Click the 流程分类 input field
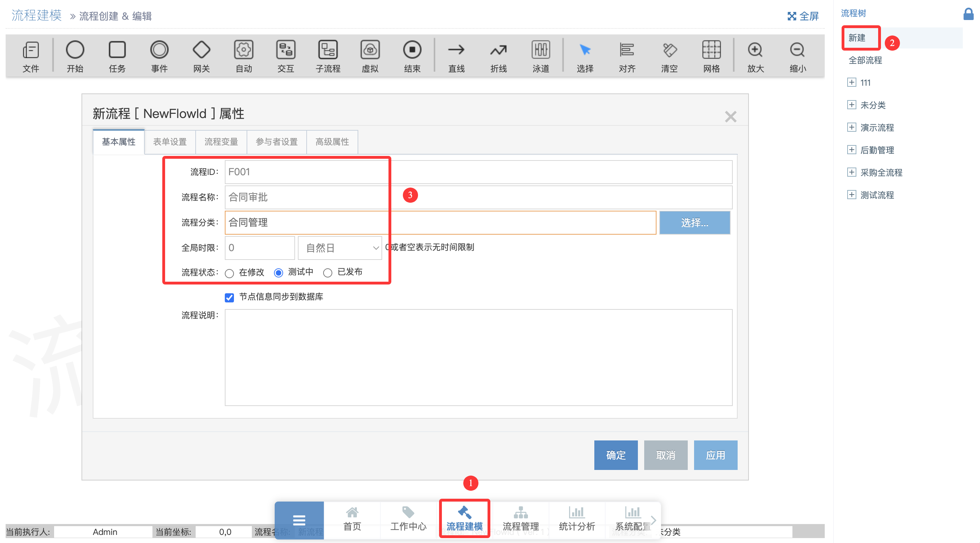The image size is (980, 543). point(440,222)
